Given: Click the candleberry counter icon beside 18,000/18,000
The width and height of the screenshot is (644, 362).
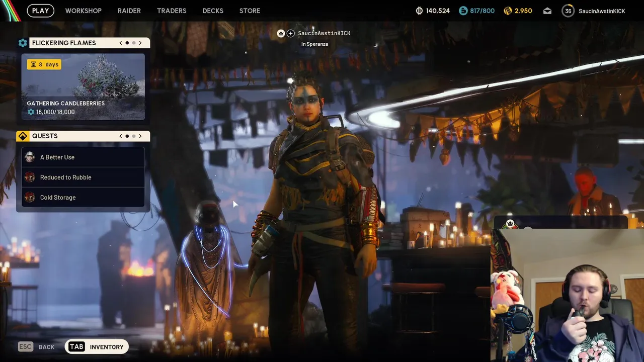Looking at the screenshot, I should click(31, 112).
